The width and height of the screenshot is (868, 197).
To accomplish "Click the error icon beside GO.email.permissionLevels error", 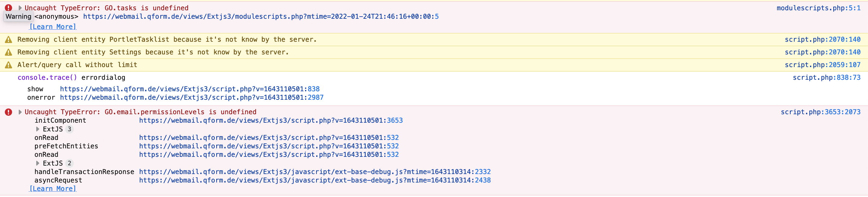I will pyautogui.click(x=8, y=112).
